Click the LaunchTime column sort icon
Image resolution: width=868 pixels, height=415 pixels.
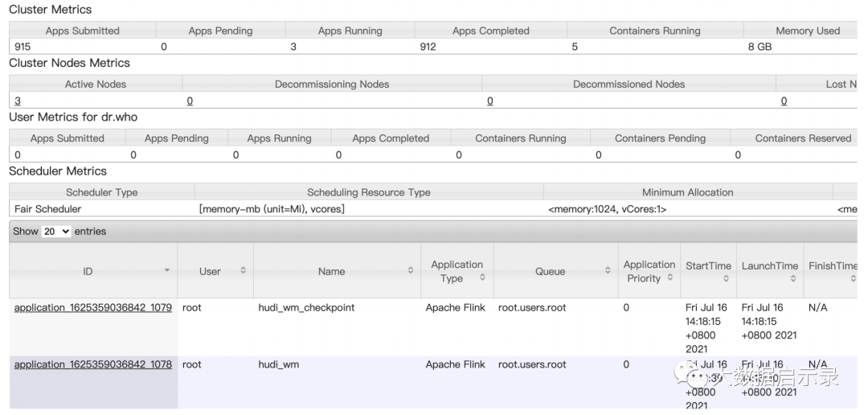[x=792, y=278]
